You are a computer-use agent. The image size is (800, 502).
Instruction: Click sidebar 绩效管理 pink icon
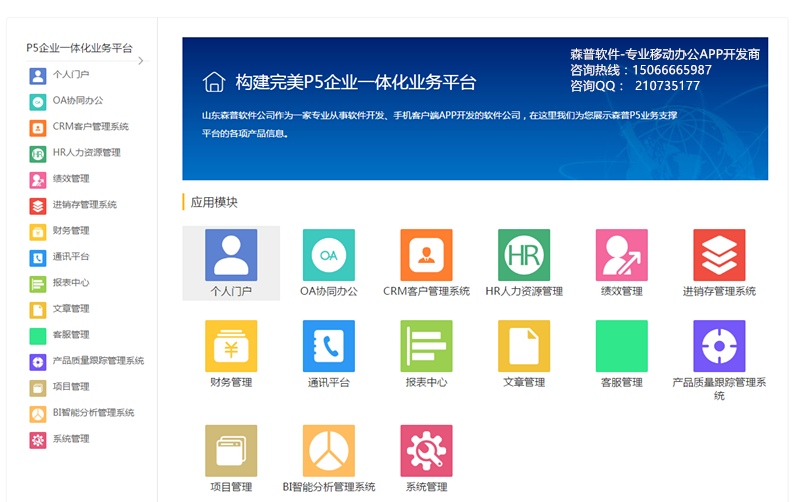tap(38, 180)
